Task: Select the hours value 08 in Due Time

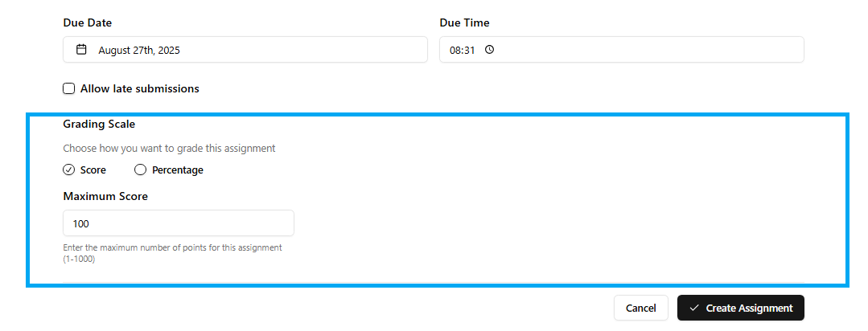Action: 455,50
